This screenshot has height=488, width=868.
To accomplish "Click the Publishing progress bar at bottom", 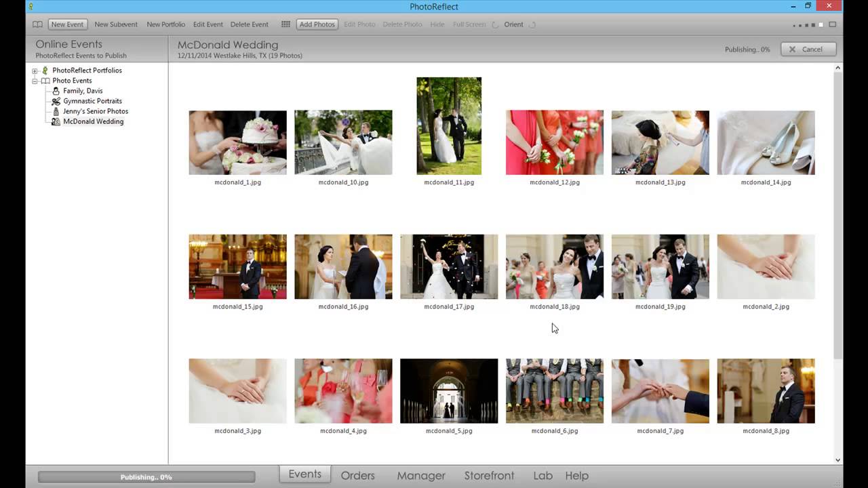I will (x=146, y=477).
